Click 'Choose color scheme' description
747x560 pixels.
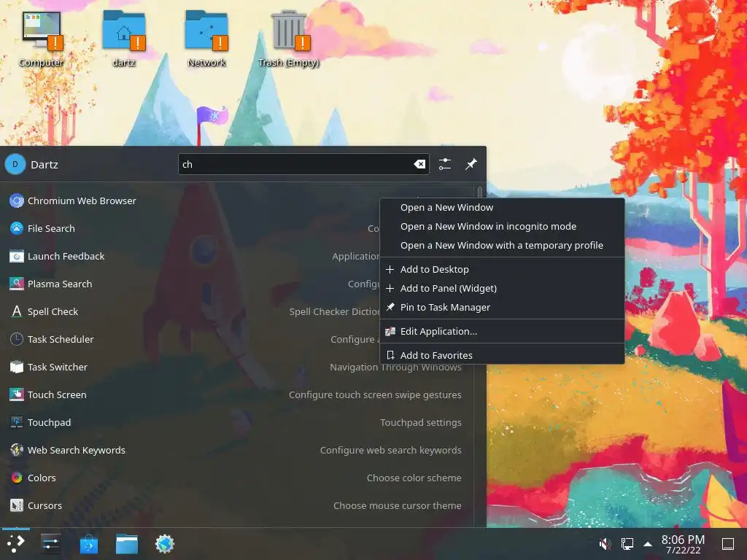pos(414,478)
